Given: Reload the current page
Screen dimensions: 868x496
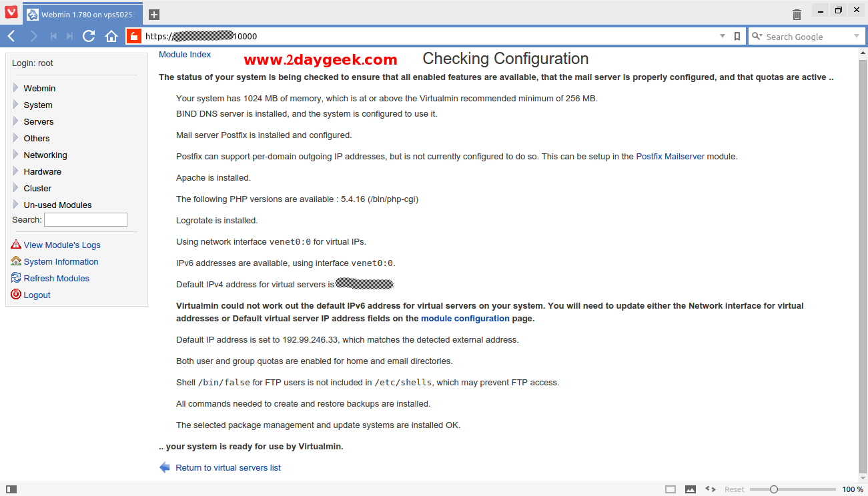Looking at the screenshot, I should pos(89,36).
